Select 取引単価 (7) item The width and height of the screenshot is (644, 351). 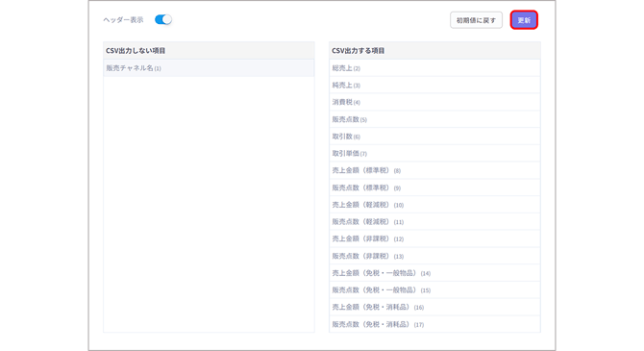(x=434, y=153)
